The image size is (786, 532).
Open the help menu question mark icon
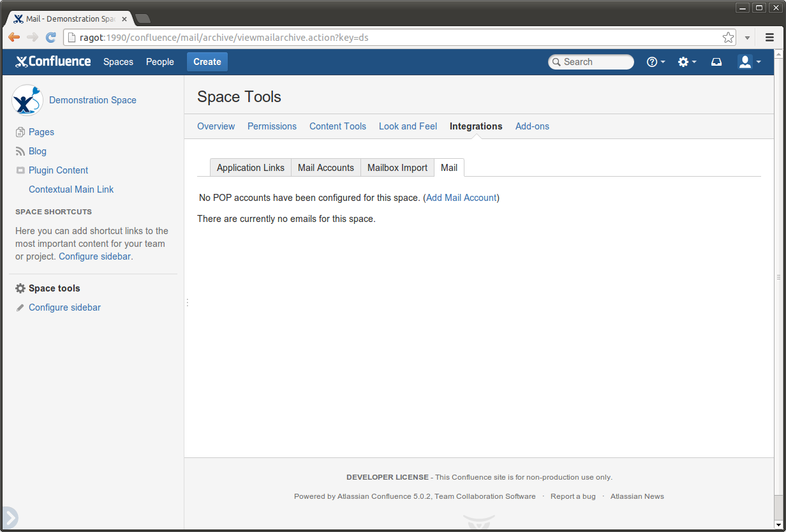pos(655,62)
